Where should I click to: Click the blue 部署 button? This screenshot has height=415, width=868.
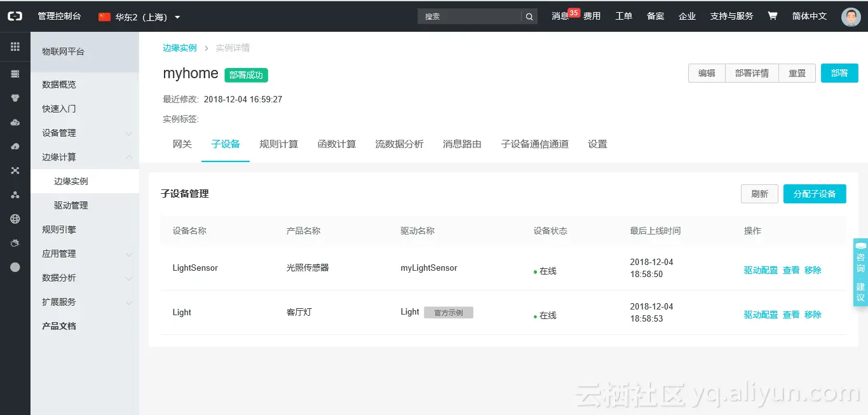[x=839, y=73]
